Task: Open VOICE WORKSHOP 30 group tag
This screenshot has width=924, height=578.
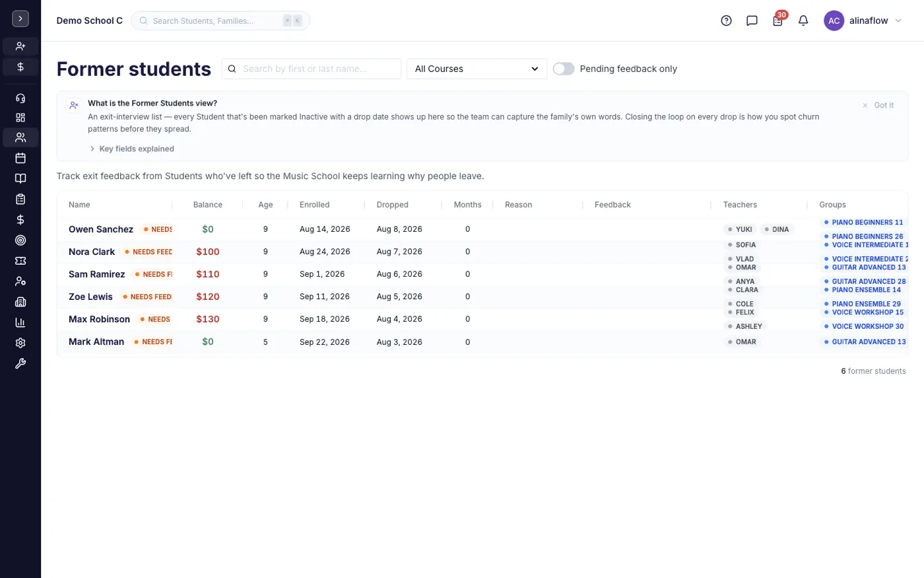Action: [x=864, y=326]
